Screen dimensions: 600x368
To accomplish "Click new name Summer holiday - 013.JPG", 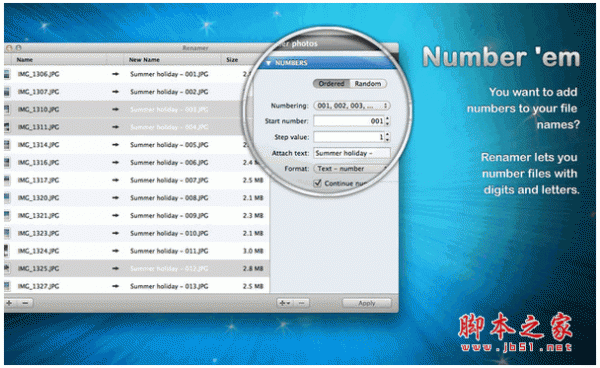I will (x=169, y=286).
